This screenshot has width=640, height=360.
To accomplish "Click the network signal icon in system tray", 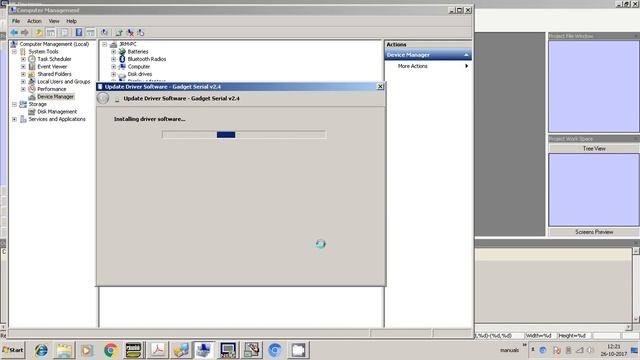I will coord(580,350).
